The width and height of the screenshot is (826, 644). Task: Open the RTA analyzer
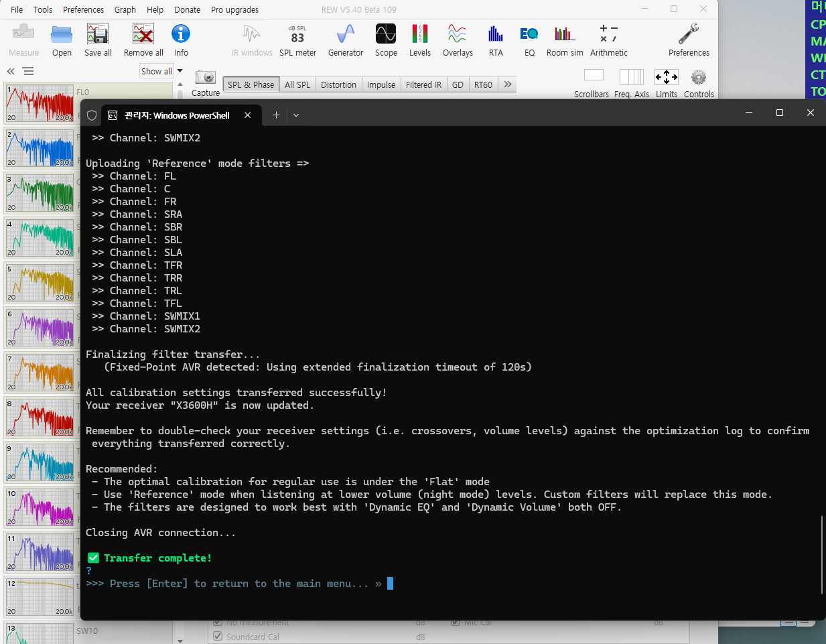(496, 40)
